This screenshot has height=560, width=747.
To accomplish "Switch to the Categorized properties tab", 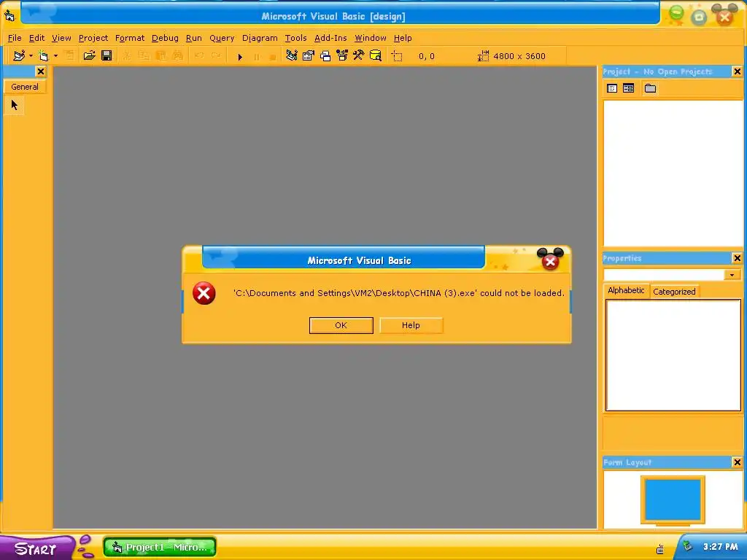I will 674,292.
